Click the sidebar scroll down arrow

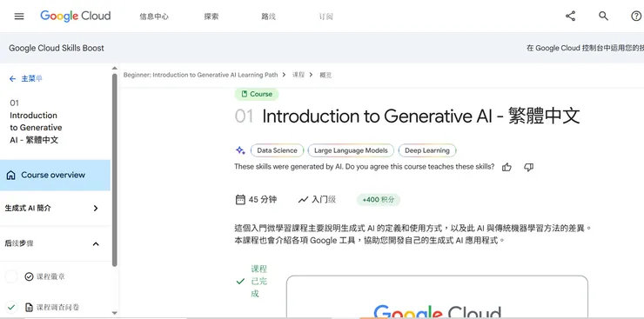(x=115, y=313)
